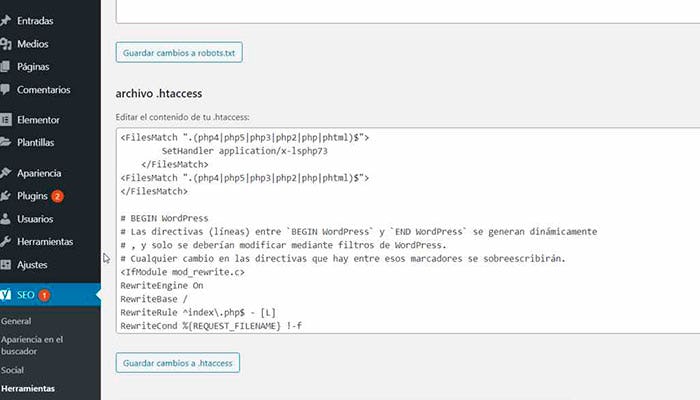Click the Medios media icon
This screenshot has width=700, height=400.
(6, 43)
